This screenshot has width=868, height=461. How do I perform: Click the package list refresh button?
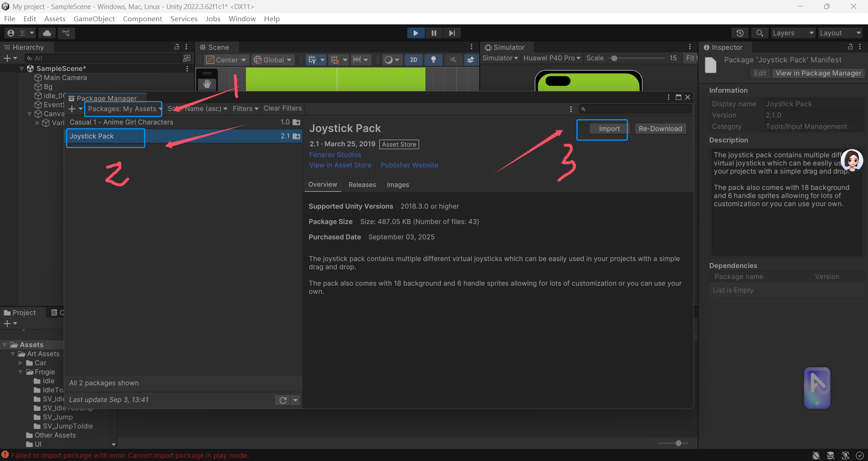[283, 400]
